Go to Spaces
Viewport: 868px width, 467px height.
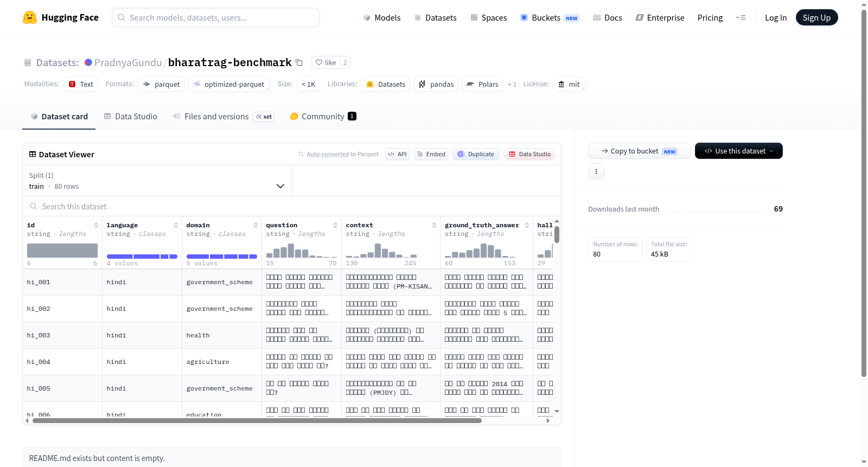click(489, 17)
